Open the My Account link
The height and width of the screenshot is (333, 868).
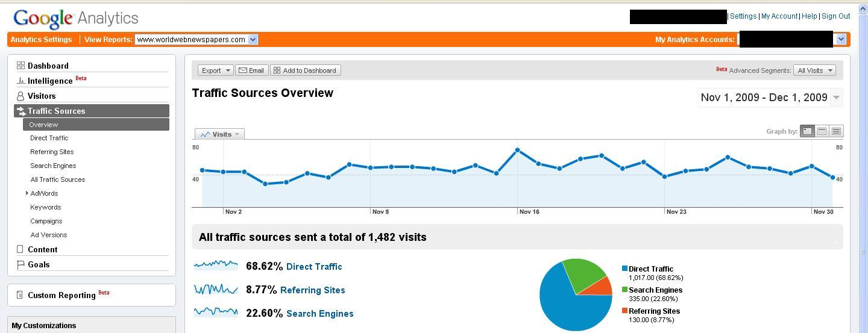tap(779, 16)
